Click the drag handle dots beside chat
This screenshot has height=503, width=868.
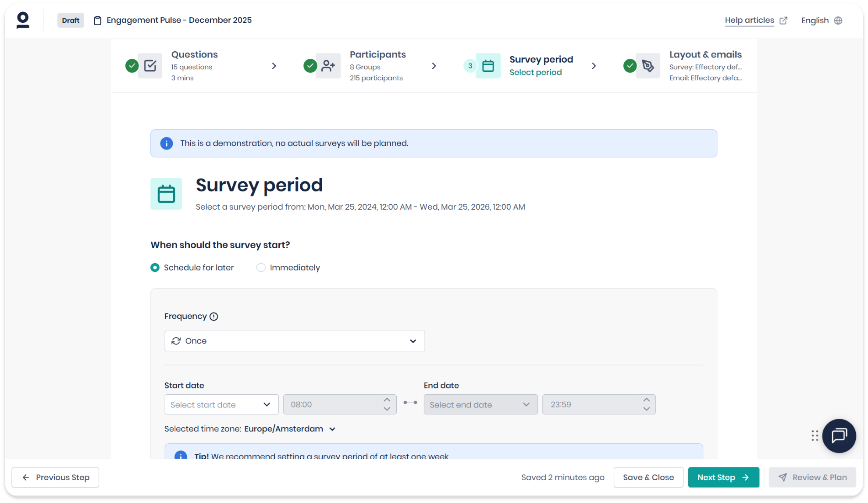[815, 435]
